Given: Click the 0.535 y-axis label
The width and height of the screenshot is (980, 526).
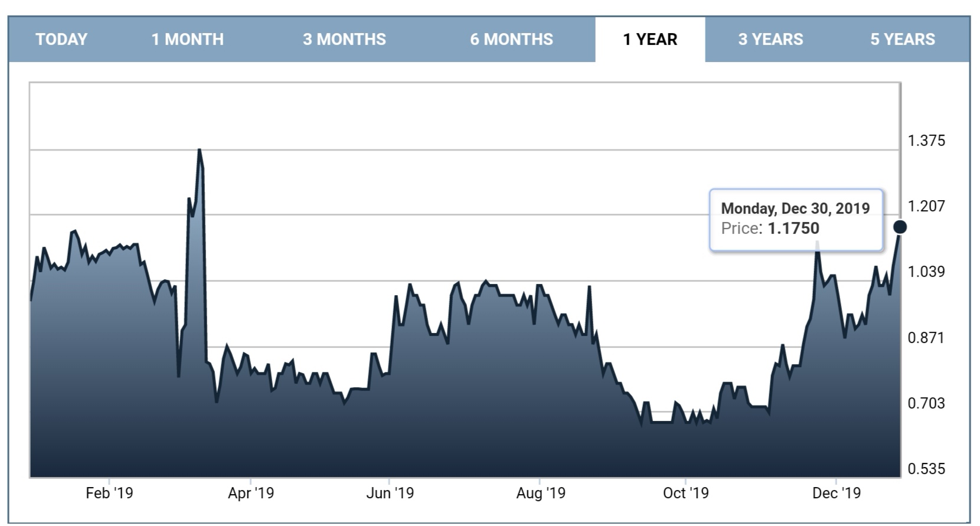Looking at the screenshot, I should (926, 469).
